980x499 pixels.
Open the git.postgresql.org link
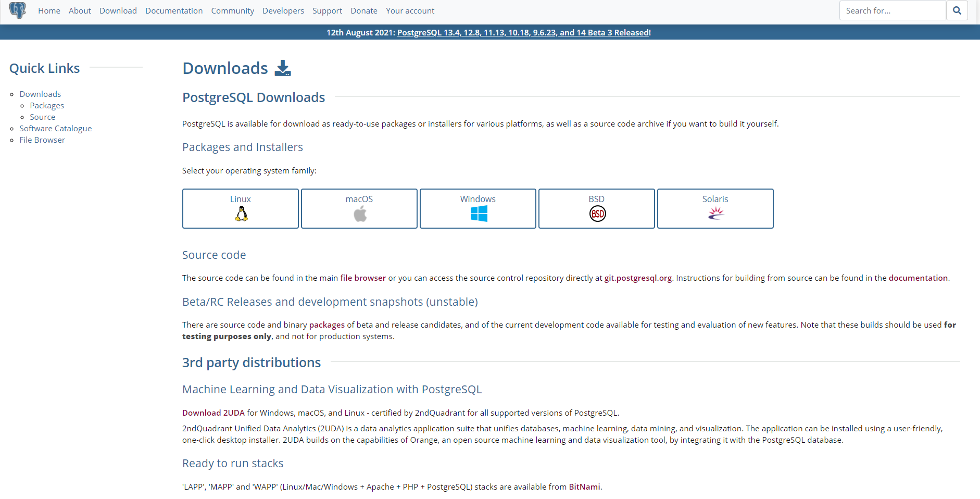[638, 278]
